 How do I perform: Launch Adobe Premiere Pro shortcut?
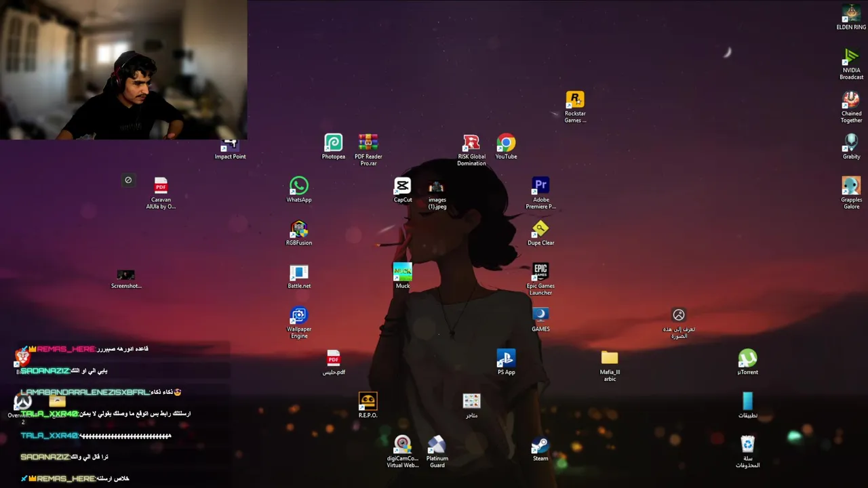[540, 193]
